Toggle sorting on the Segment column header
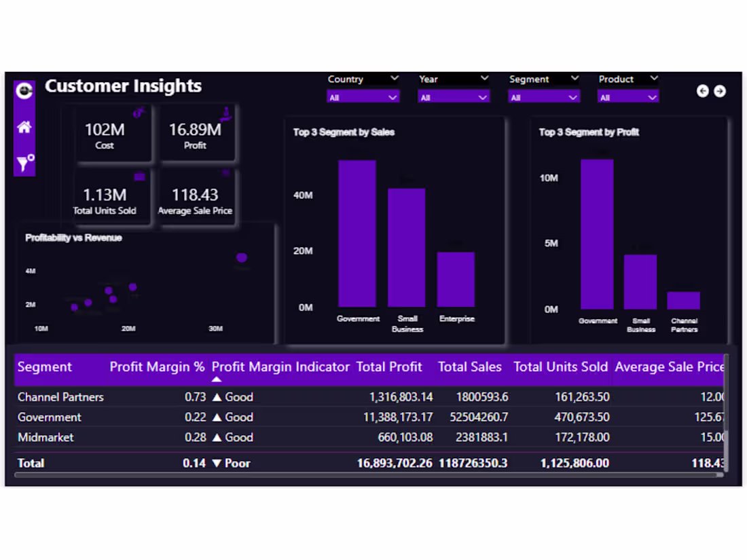The image size is (747, 560). pyautogui.click(x=44, y=367)
